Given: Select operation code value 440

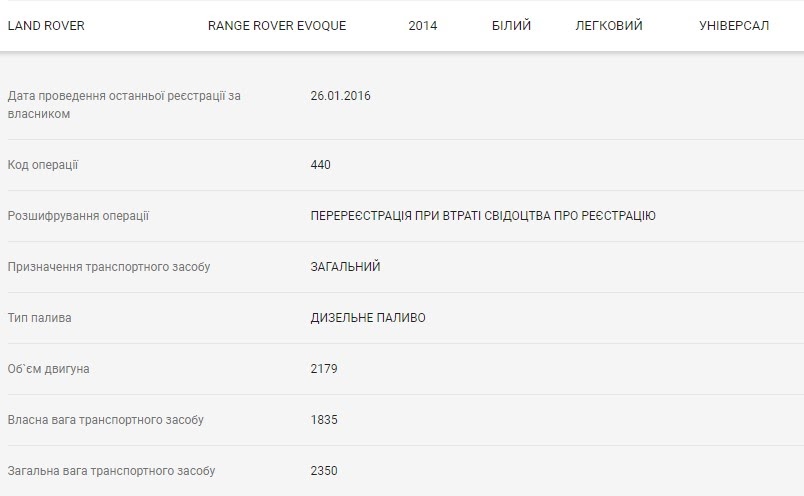Looking at the screenshot, I should (x=321, y=165).
